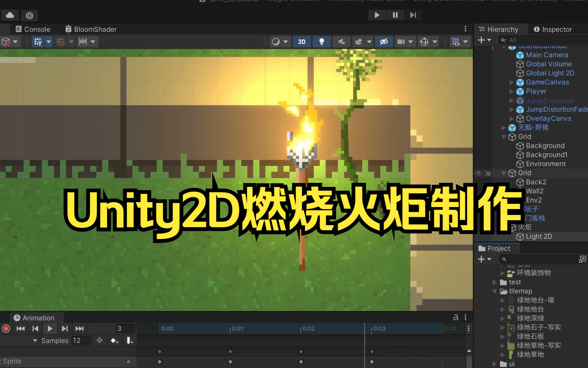This screenshot has width=588, height=368.
Task: Toggle the grid visibility button
Action: pyautogui.click(x=38, y=42)
